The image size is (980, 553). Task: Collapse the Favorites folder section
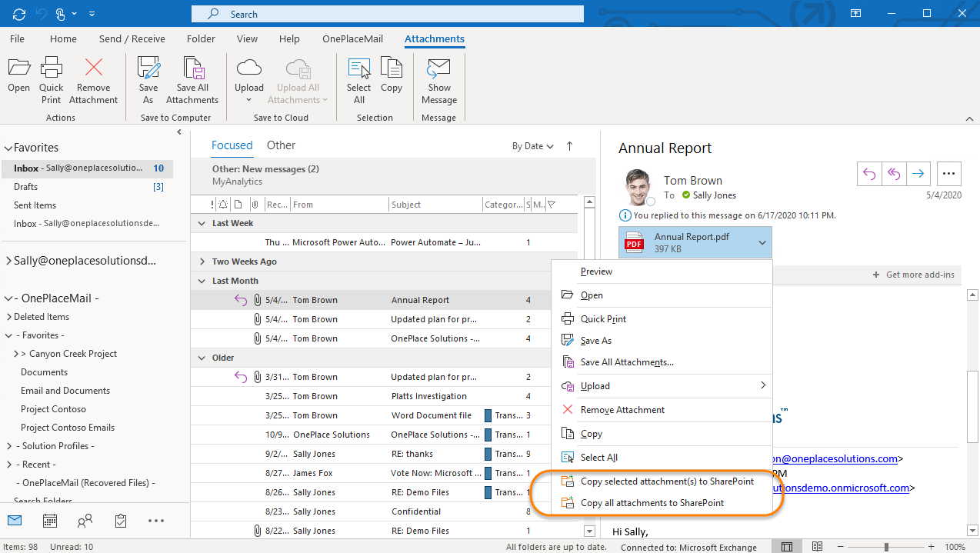pos(8,148)
